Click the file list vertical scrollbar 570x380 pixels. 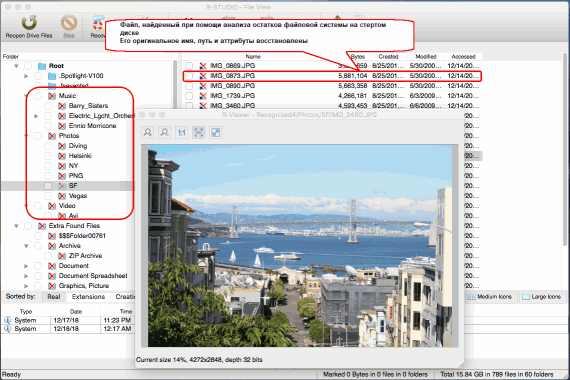coord(565,145)
